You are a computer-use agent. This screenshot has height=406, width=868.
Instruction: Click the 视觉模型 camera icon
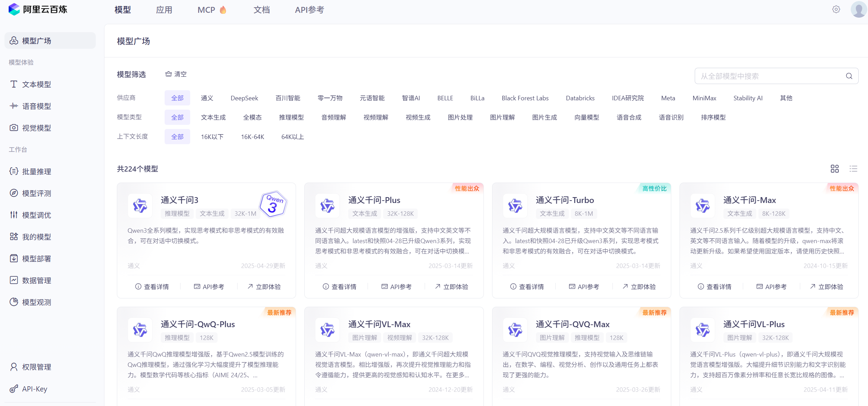click(14, 128)
